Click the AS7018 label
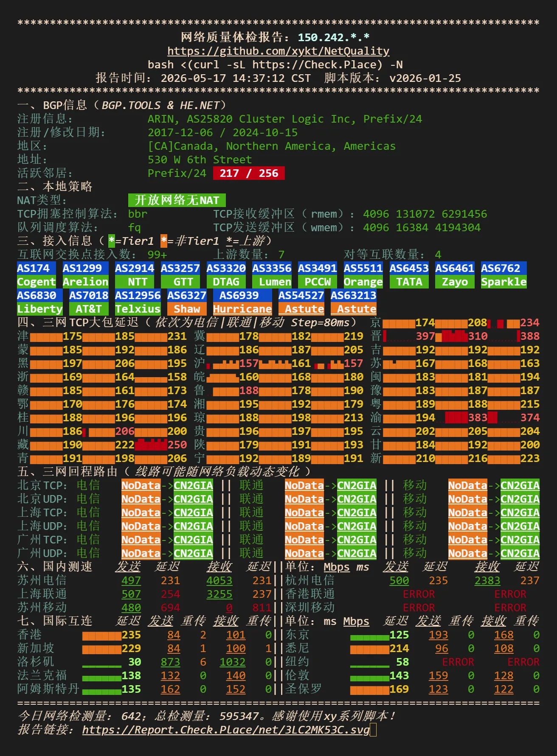This screenshot has width=557, height=756. (89, 295)
